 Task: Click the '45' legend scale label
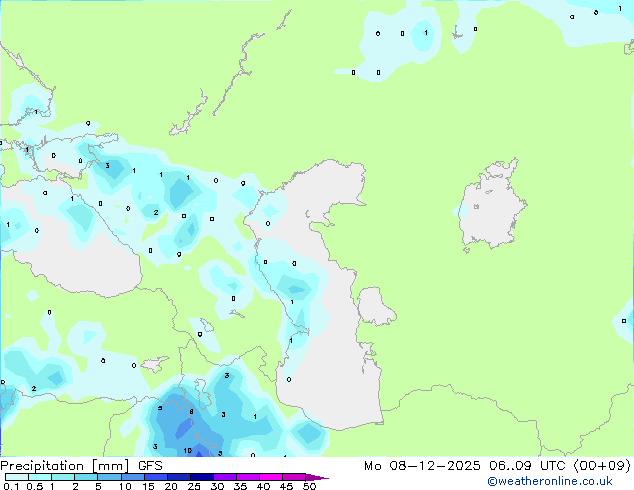(x=286, y=486)
